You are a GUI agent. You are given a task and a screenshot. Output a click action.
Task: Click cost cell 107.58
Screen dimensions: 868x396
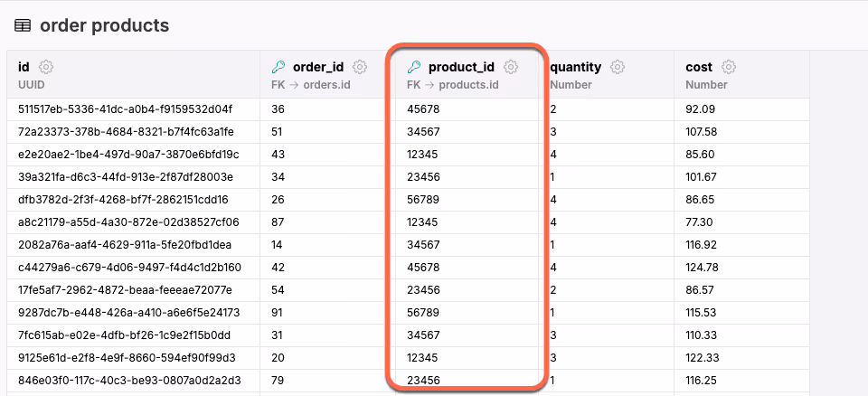(x=741, y=132)
